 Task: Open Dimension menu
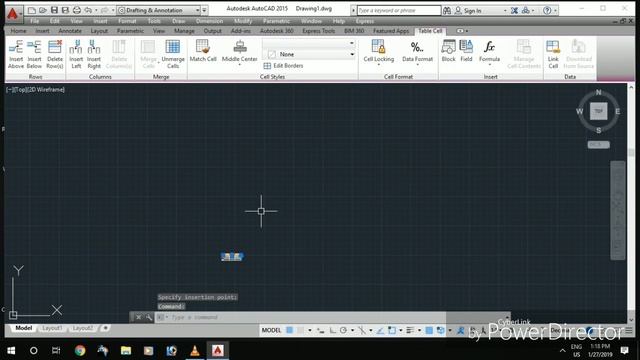click(209, 21)
